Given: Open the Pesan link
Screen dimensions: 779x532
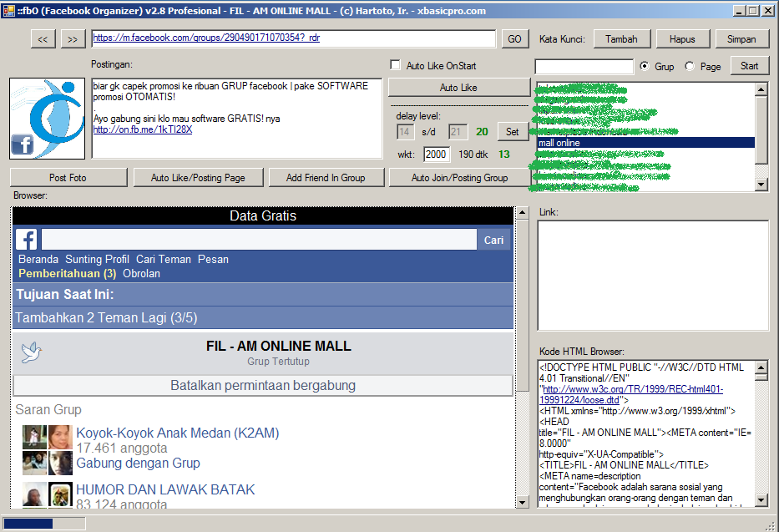Looking at the screenshot, I should point(213,259).
